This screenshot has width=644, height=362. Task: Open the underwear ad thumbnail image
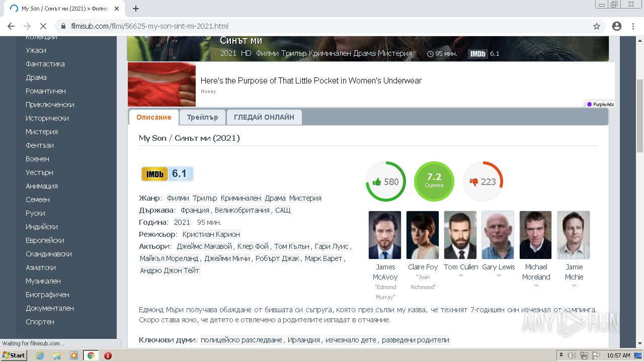click(x=162, y=84)
